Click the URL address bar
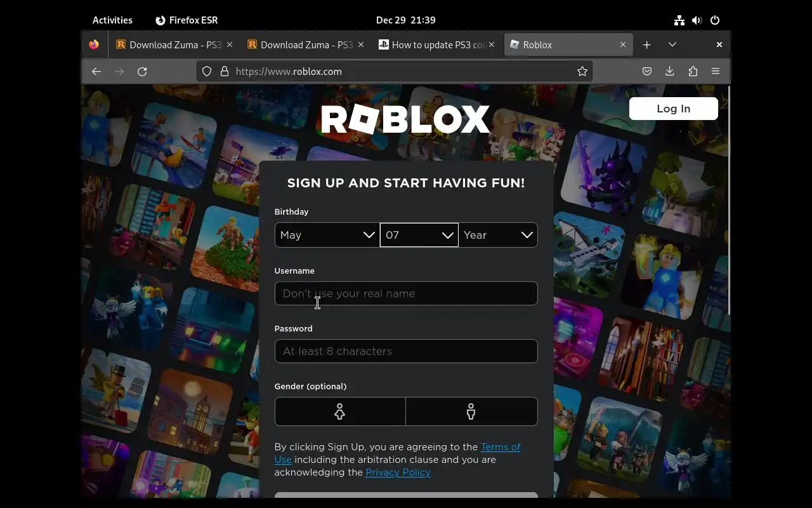Screen dimensions: 812x508 tap(393, 72)
